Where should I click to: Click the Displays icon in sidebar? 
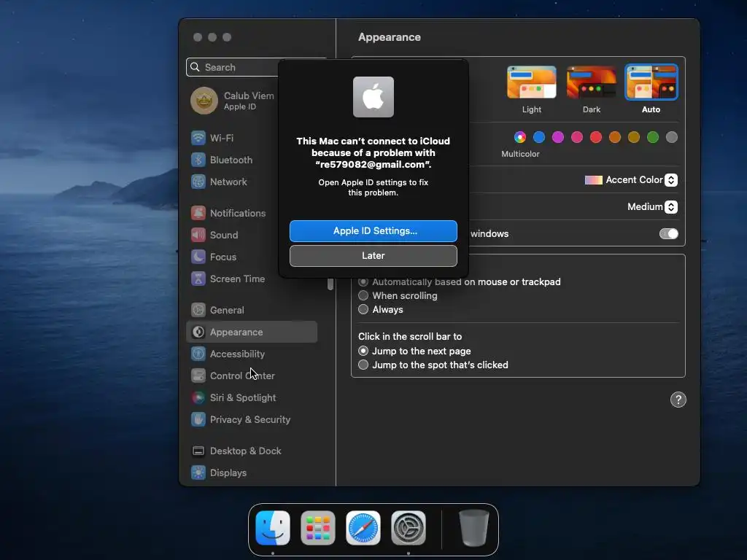click(198, 473)
